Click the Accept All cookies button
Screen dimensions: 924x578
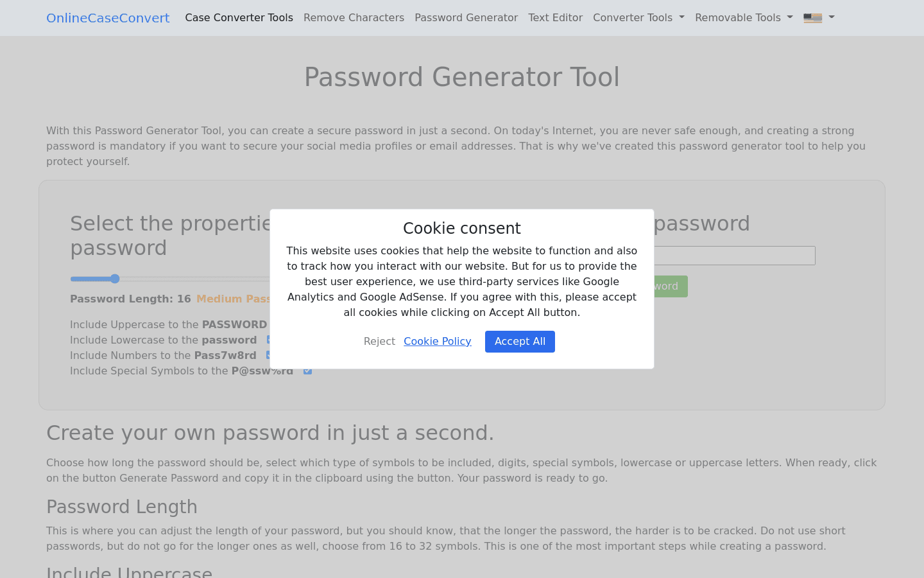pos(520,341)
